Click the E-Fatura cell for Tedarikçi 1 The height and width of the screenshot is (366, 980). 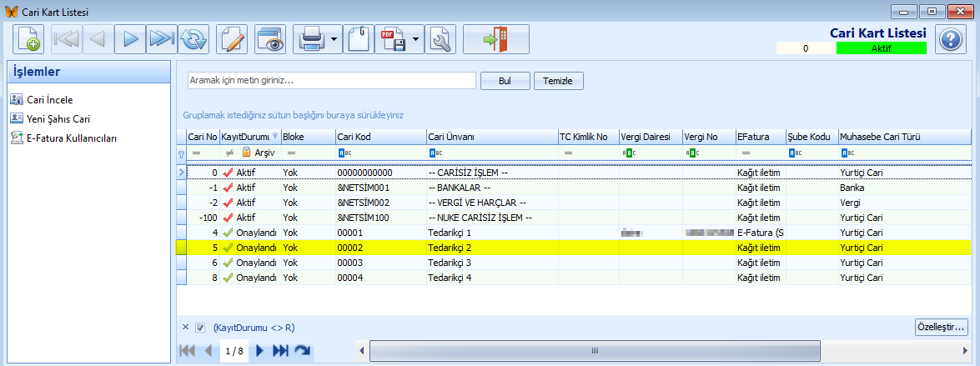760,233
